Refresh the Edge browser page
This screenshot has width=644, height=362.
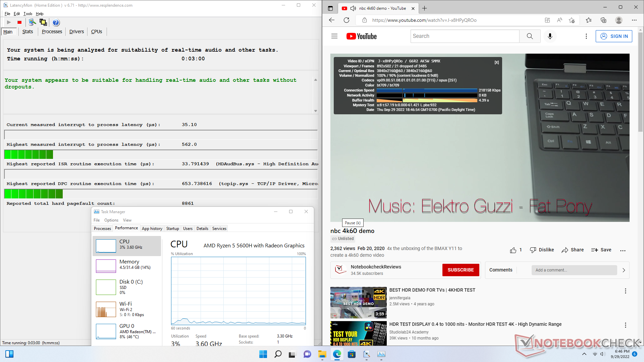click(x=346, y=20)
